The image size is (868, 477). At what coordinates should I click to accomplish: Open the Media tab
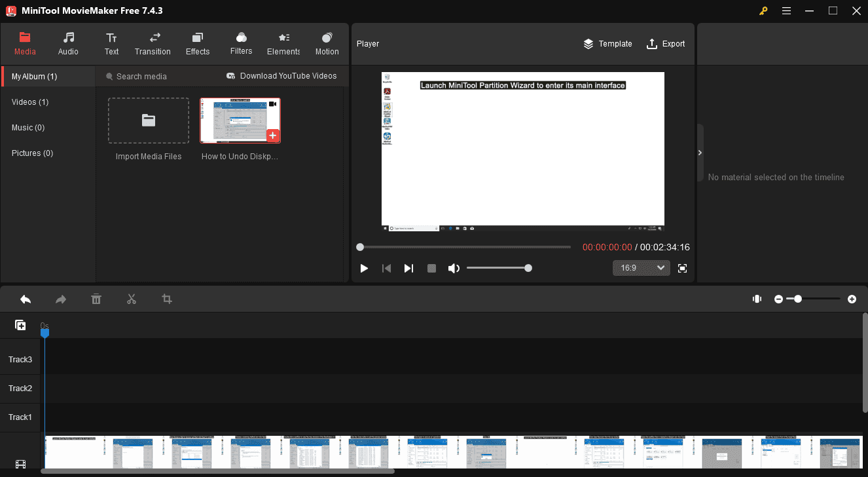25,43
